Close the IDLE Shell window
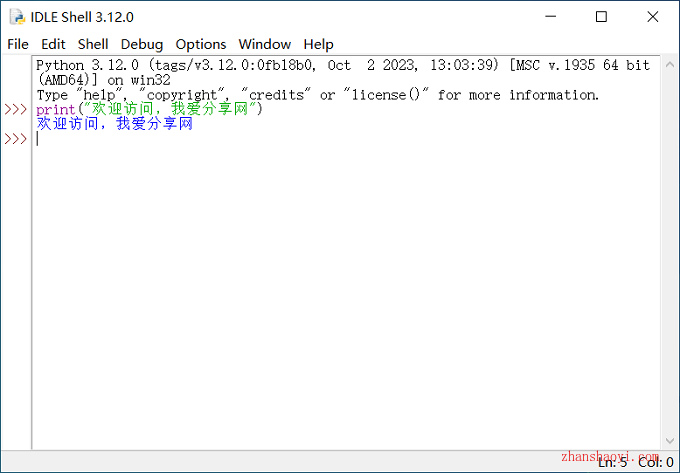680x473 pixels. 653,17
